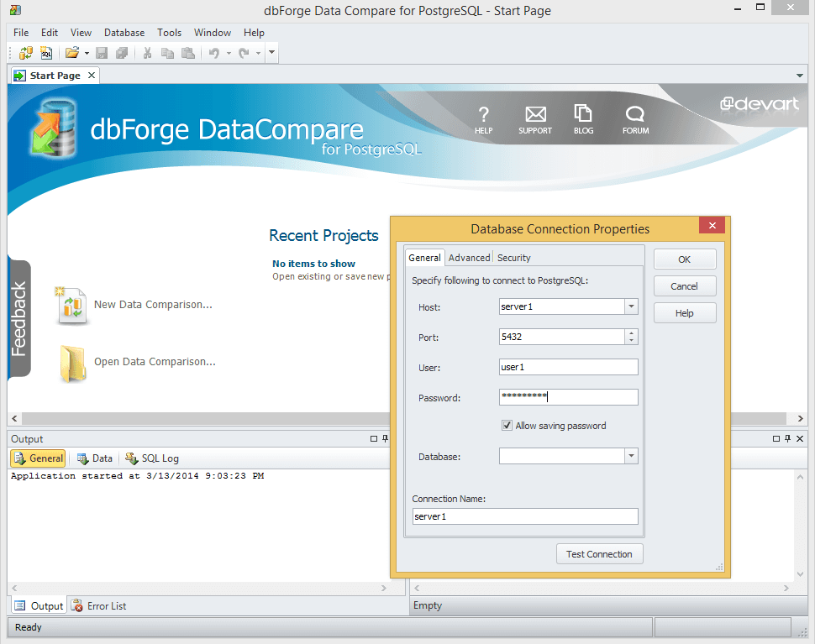Open the File menu
Viewport: 815px width, 644px height.
point(21,32)
